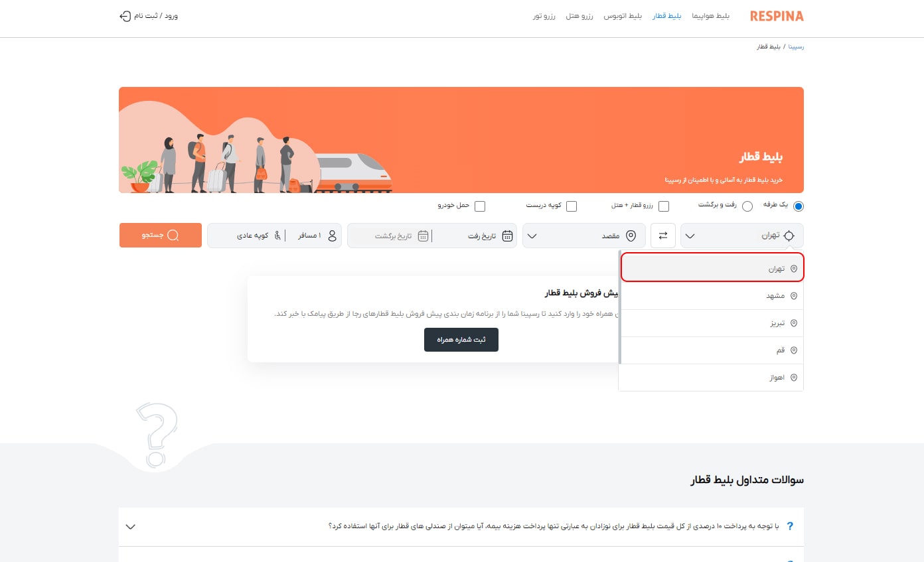The width and height of the screenshot is (924, 562).
Task: Open the رزرو هتل menu item
Action: coord(580,16)
